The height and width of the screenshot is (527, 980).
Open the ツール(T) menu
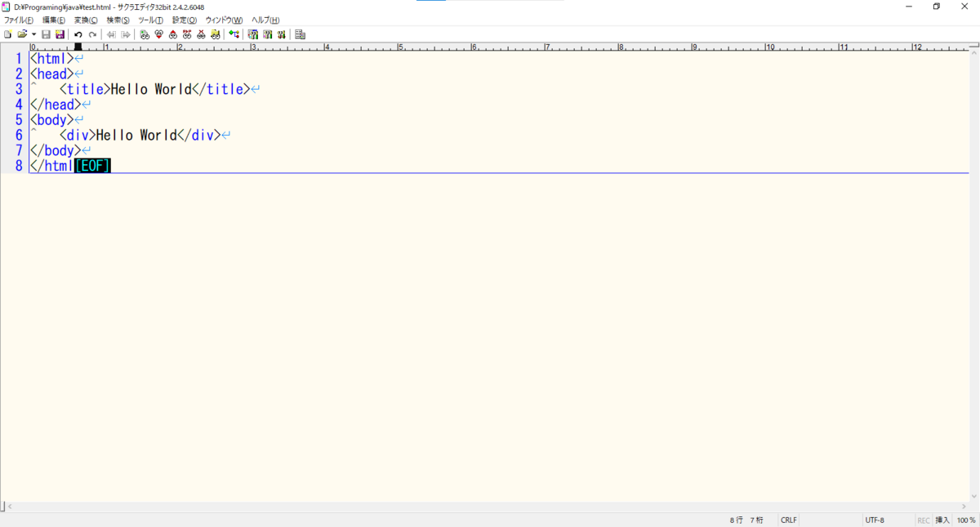click(150, 20)
